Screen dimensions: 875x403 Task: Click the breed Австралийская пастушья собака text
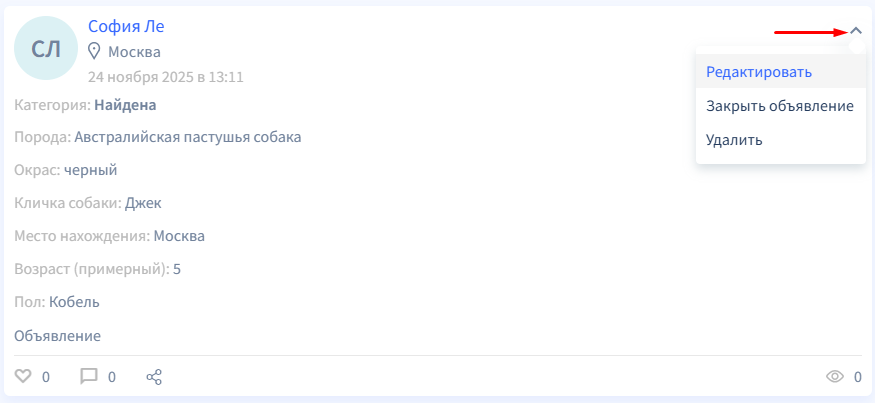(x=188, y=137)
